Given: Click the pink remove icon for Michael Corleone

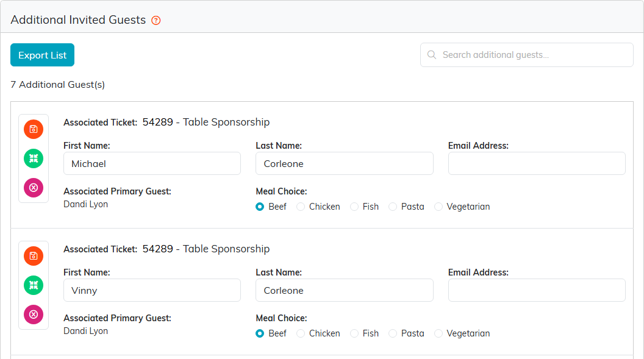Looking at the screenshot, I should tap(34, 188).
